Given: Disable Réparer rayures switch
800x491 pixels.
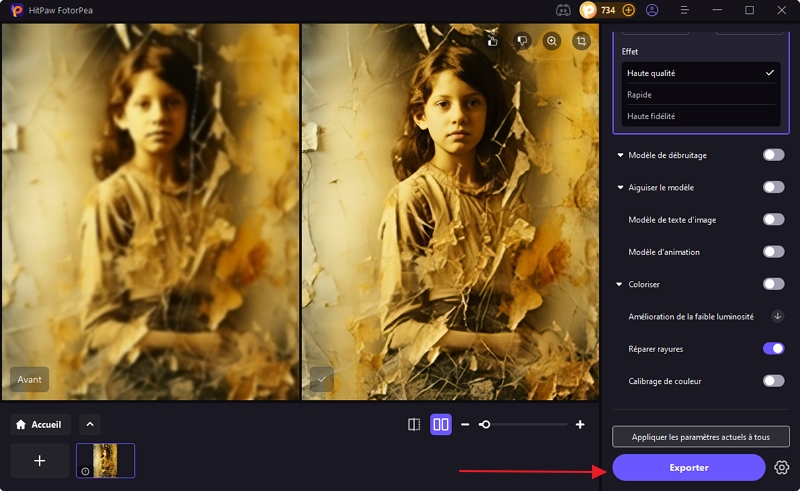Looking at the screenshot, I should click(x=773, y=349).
